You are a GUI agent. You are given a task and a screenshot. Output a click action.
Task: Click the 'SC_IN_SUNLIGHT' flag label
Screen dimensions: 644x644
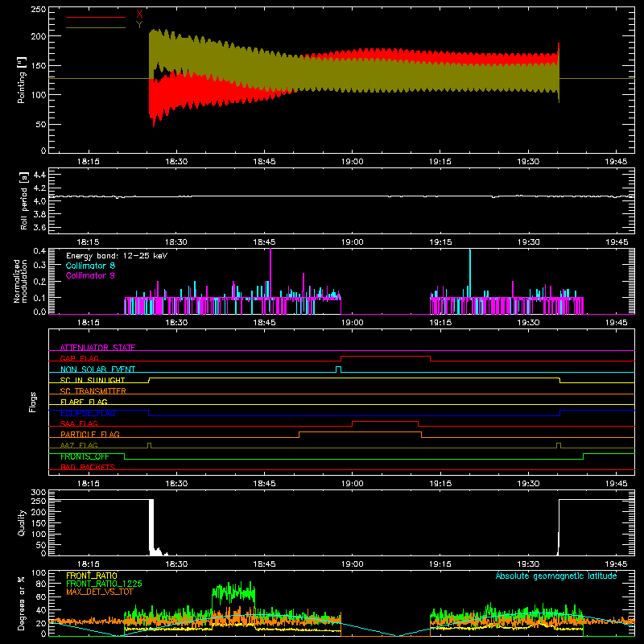click(x=93, y=380)
